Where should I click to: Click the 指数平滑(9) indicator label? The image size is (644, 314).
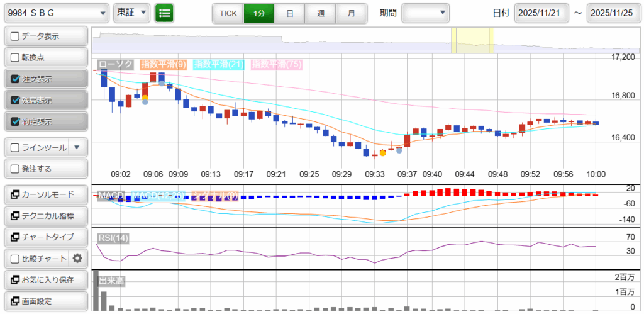[163, 64]
